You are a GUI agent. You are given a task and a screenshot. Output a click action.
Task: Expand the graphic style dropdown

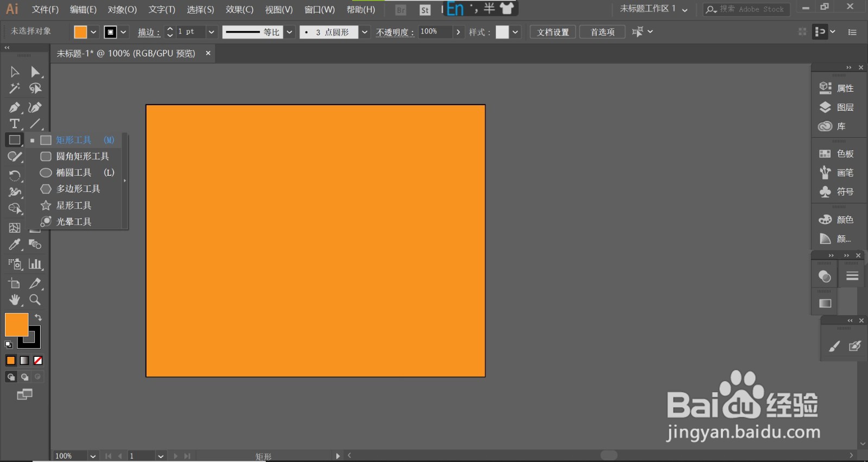(515, 32)
